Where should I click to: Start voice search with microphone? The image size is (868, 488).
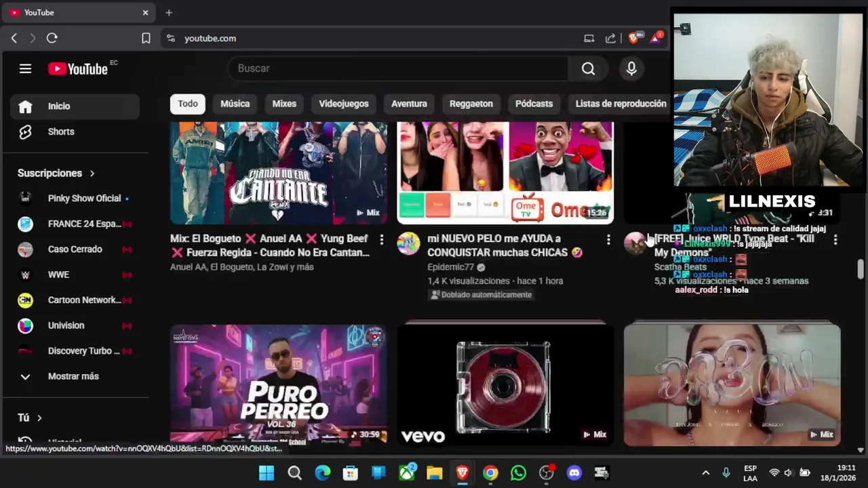[x=631, y=68]
